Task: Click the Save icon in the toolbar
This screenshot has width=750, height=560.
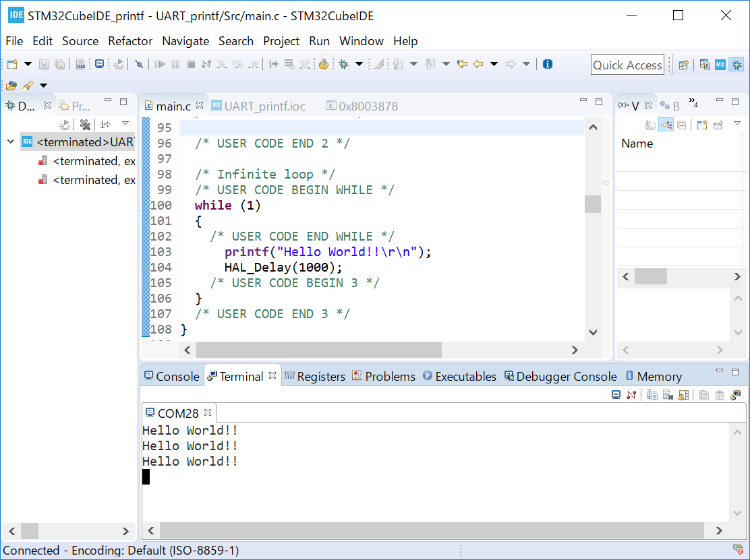Action: pos(44,64)
